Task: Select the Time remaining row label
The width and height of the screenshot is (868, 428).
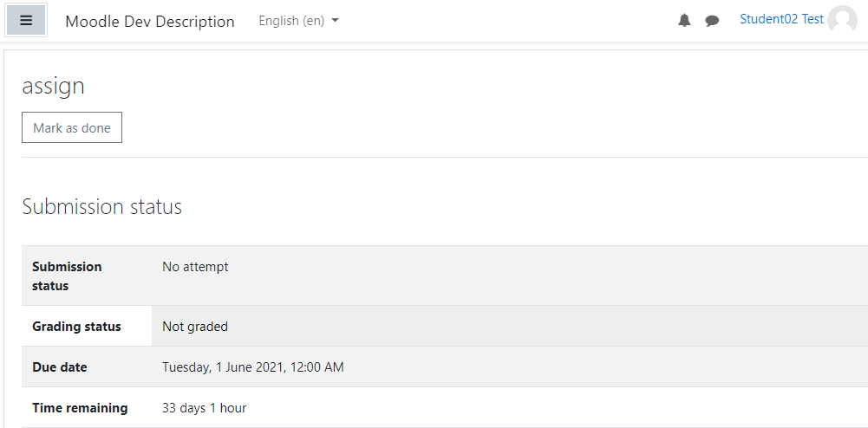Action: click(x=80, y=408)
